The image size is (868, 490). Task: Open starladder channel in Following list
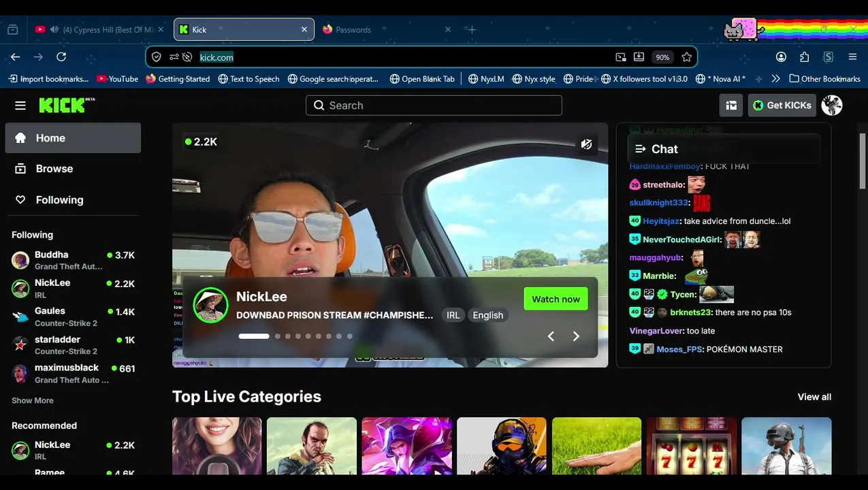click(x=73, y=344)
